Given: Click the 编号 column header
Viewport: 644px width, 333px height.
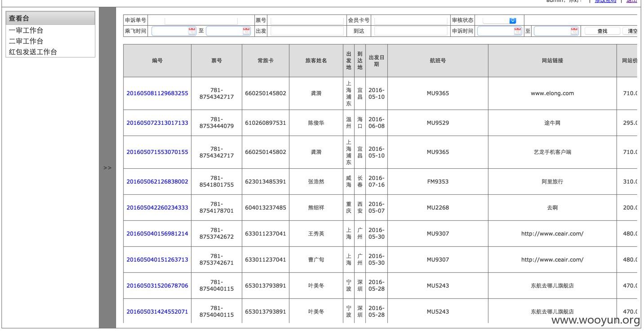Looking at the screenshot, I should (157, 61).
